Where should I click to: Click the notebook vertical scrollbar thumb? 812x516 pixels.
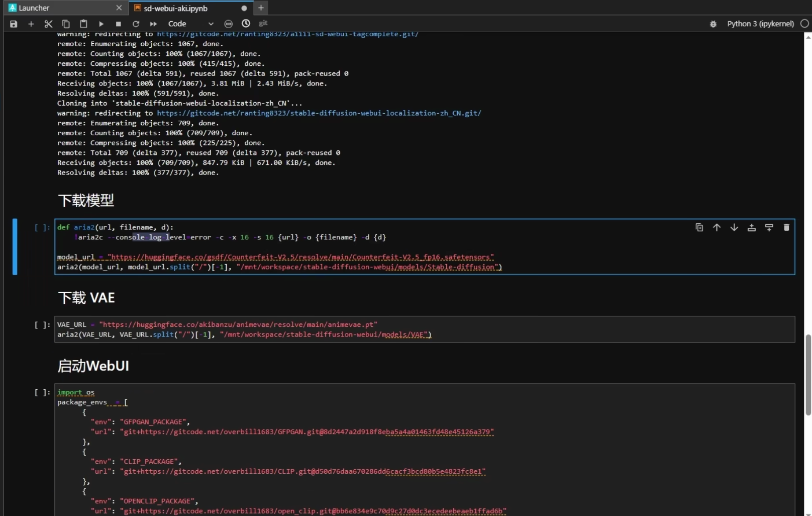(x=808, y=375)
